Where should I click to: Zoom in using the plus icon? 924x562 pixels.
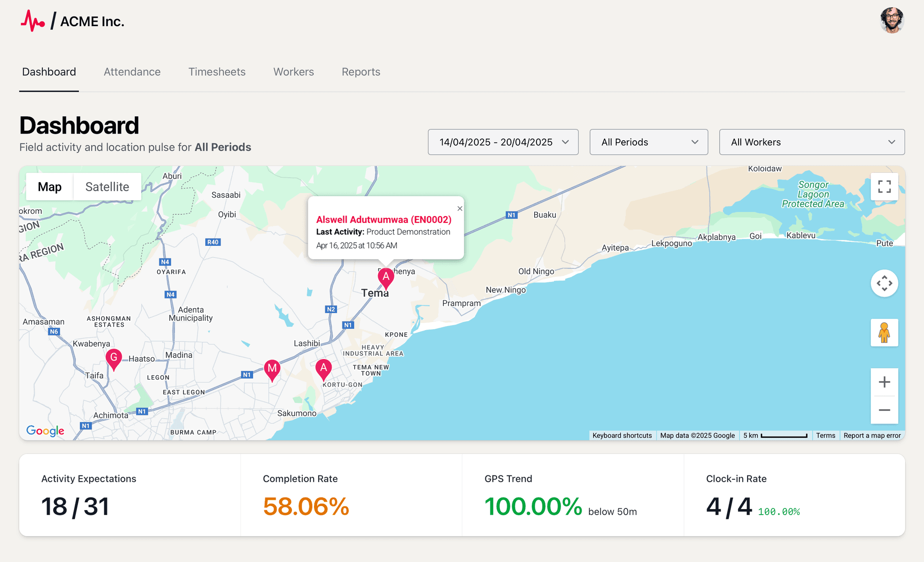884,382
